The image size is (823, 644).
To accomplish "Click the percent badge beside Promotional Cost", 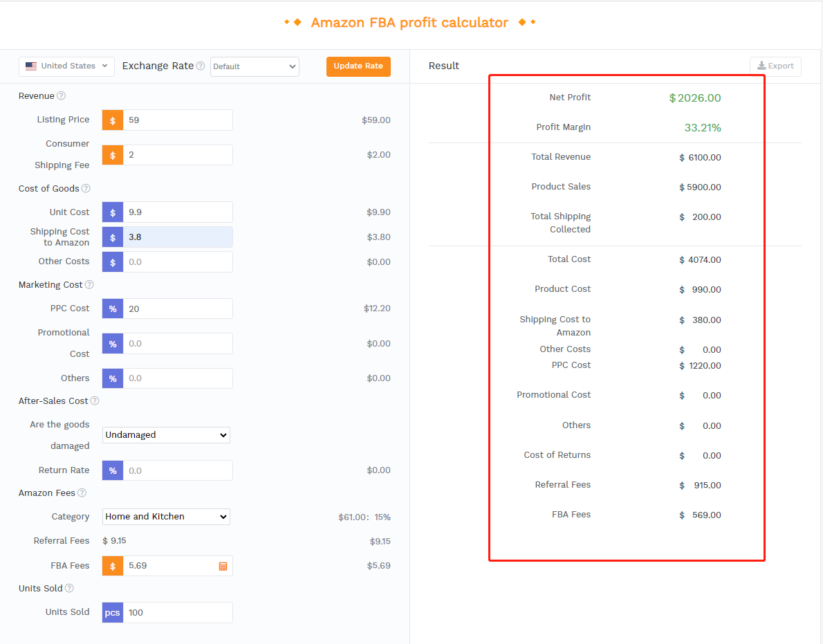I will tap(112, 344).
